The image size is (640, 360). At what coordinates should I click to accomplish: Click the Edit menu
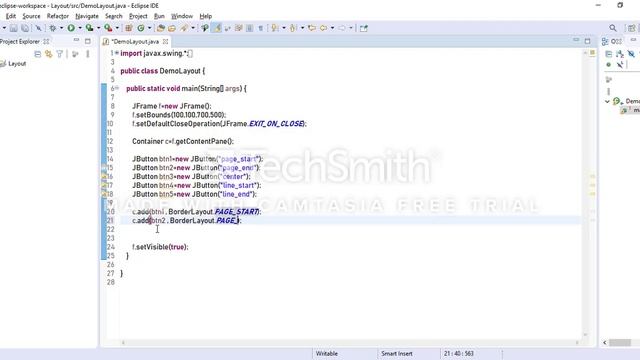point(11,16)
